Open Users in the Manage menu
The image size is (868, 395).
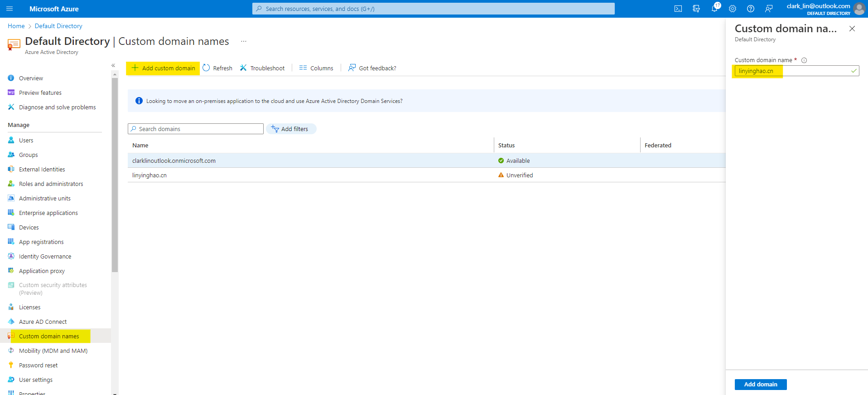pyautogui.click(x=26, y=141)
